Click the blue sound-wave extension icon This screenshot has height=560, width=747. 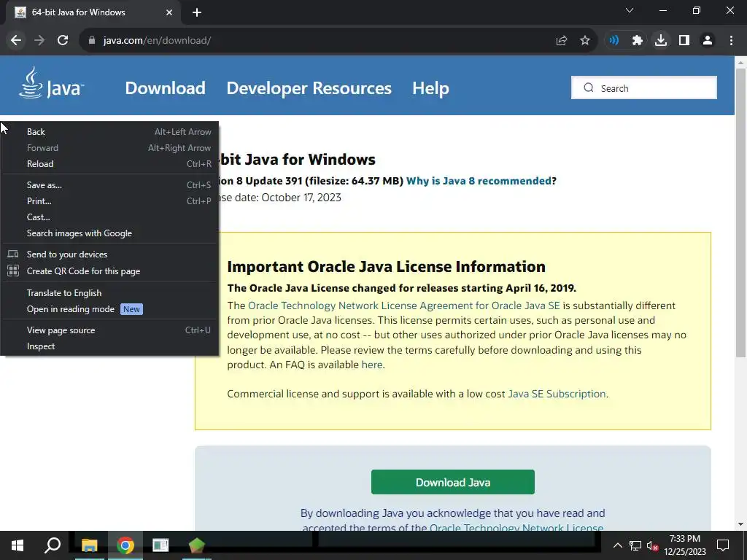(x=614, y=41)
